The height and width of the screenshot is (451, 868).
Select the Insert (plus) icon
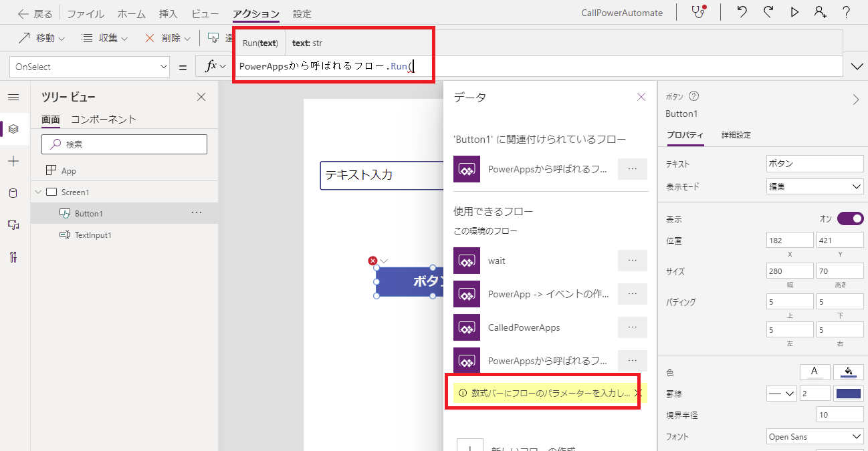(x=14, y=160)
